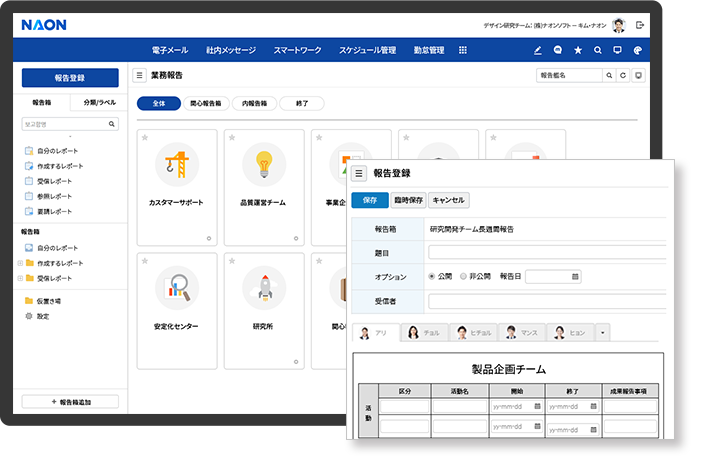Click the star favorites icon in top bar
Viewport: 710px width, 460px height.
point(577,50)
